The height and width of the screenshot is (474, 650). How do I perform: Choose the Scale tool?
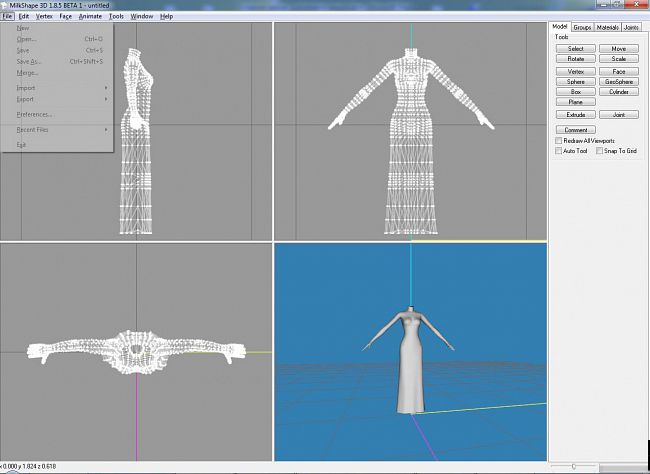619,59
